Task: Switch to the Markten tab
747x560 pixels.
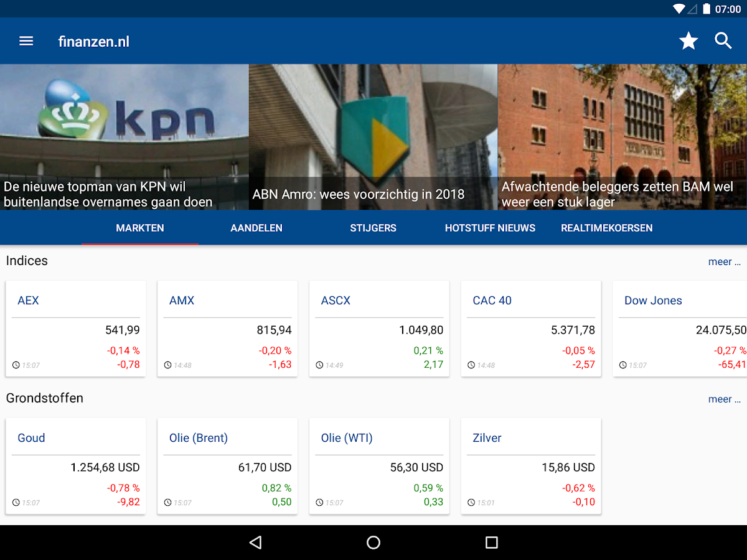Action: [x=140, y=228]
